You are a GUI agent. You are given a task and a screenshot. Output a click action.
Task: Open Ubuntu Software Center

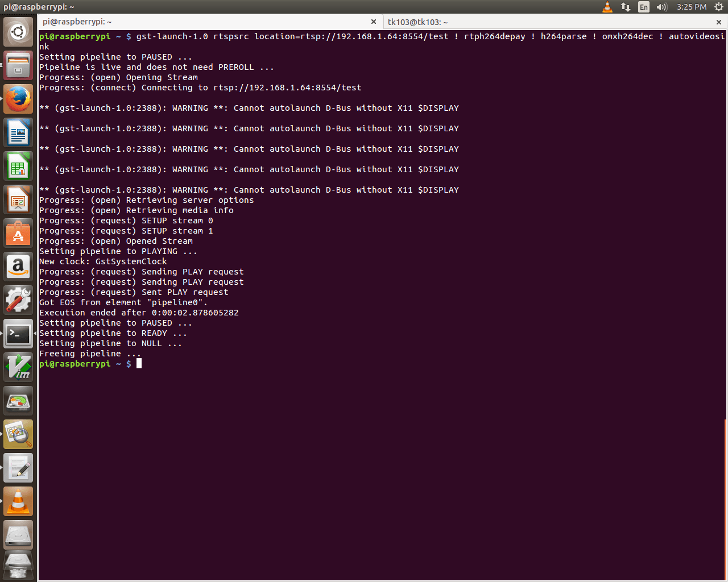coord(18,233)
